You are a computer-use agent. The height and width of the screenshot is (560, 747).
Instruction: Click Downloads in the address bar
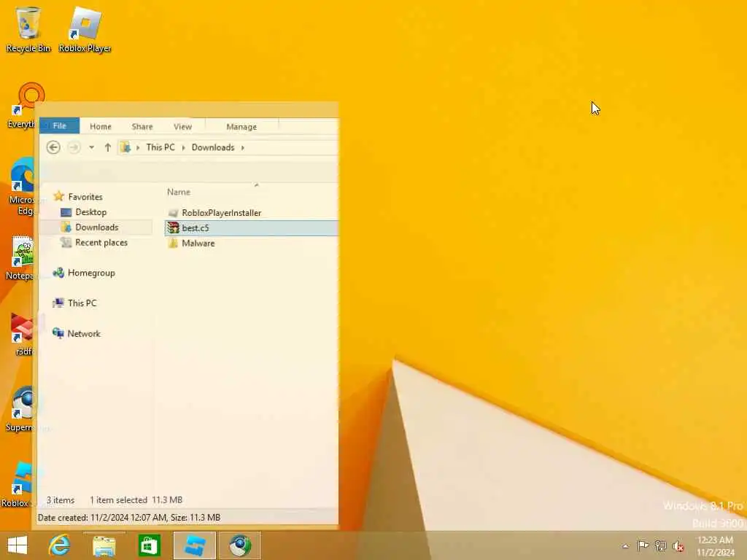[x=213, y=147]
